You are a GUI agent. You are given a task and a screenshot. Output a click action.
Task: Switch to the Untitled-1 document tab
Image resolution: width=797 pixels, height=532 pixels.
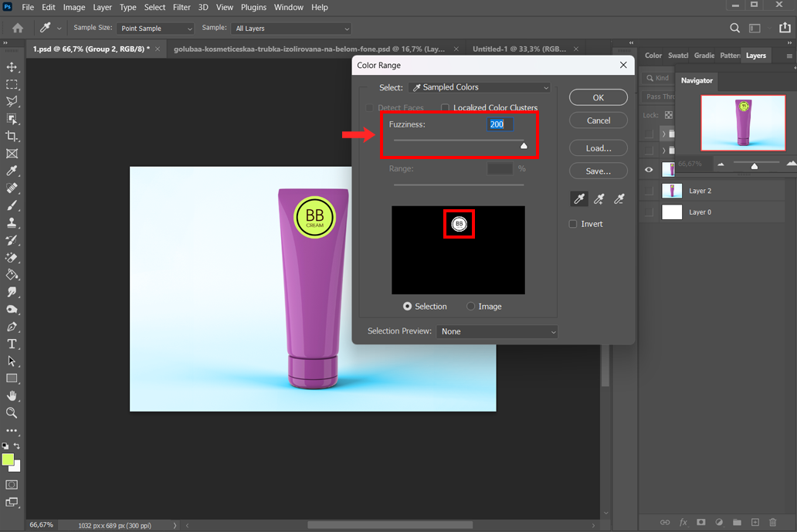pyautogui.click(x=520, y=49)
